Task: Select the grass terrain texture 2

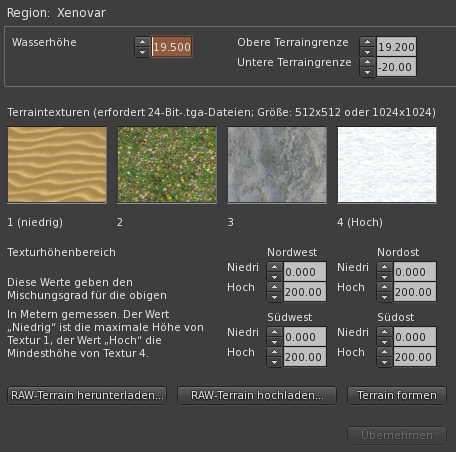Action: click(x=167, y=165)
